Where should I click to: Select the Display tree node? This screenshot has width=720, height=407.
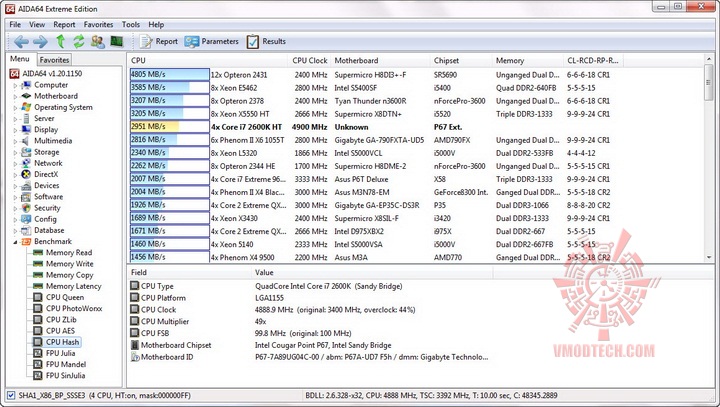tap(46, 130)
